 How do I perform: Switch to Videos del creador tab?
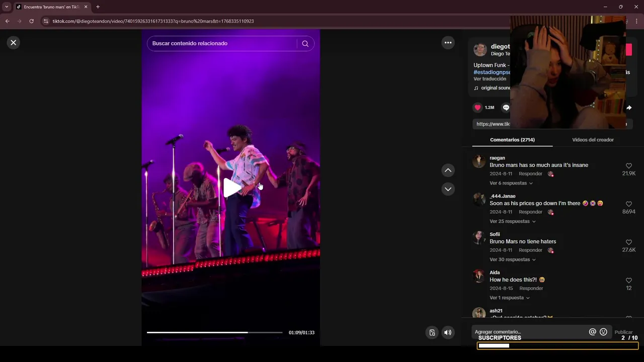click(x=593, y=140)
